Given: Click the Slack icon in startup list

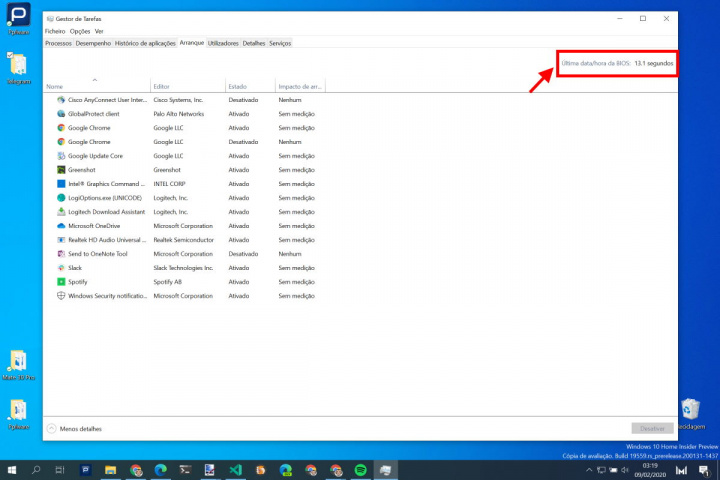Looking at the screenshot, I should click(x=61, y=268).
